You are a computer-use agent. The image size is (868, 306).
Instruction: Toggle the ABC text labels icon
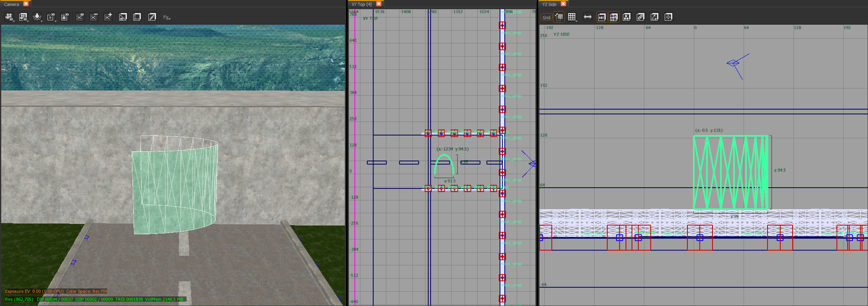[x=602, y=17]
